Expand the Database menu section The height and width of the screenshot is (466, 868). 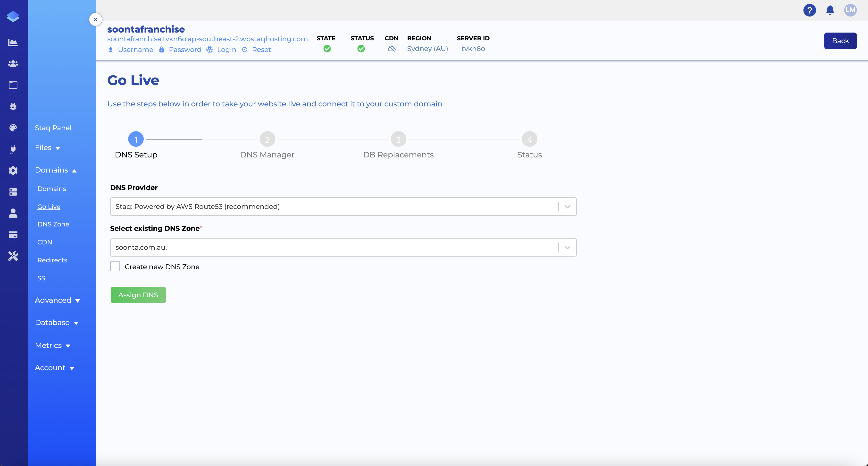(57, 322)
